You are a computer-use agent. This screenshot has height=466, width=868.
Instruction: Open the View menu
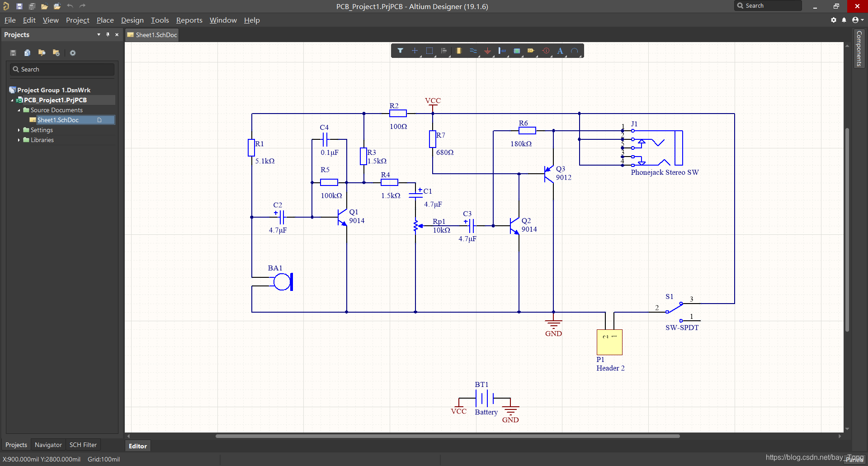(51, 20)
